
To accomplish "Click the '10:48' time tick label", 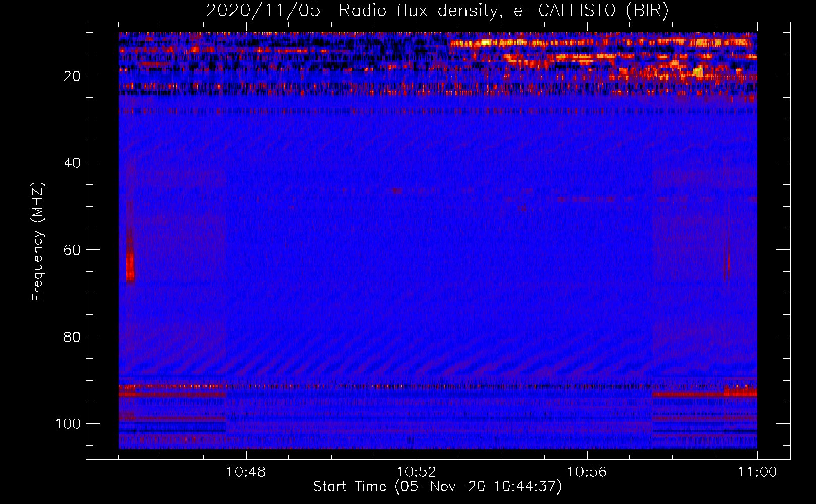I will 246,472.
